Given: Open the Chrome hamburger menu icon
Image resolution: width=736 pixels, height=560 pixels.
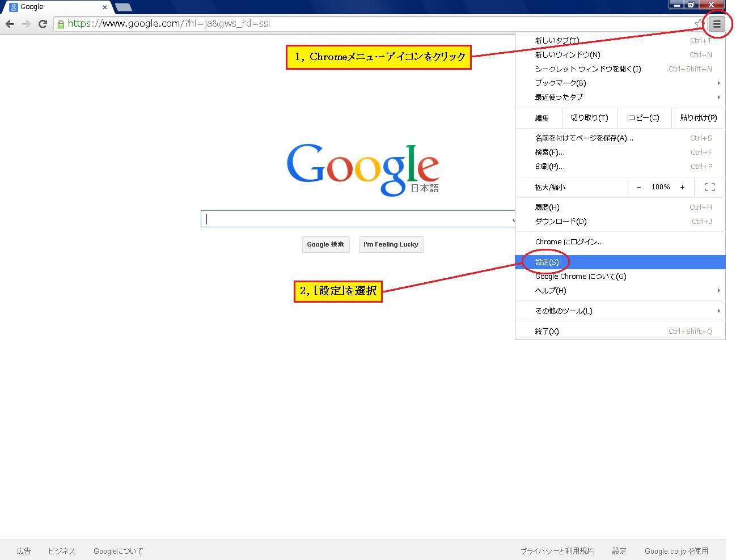Looking at the screenshot, I should pos(717,24).
